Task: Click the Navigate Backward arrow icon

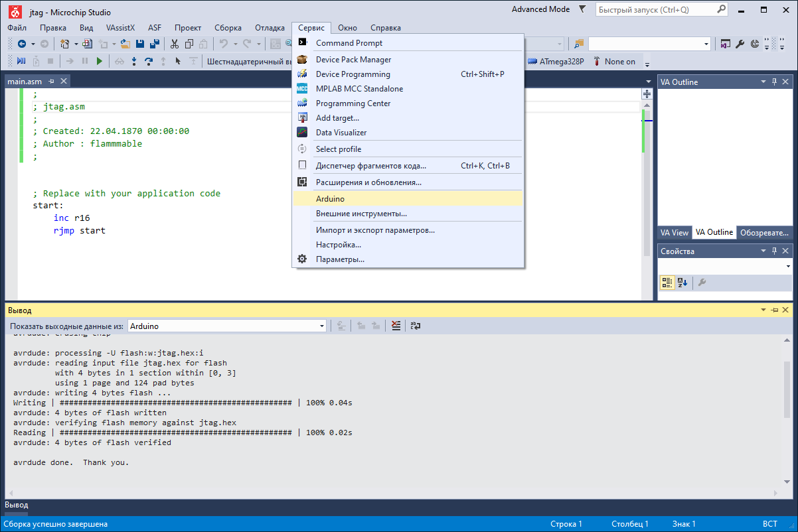Action: coord(22,44)
